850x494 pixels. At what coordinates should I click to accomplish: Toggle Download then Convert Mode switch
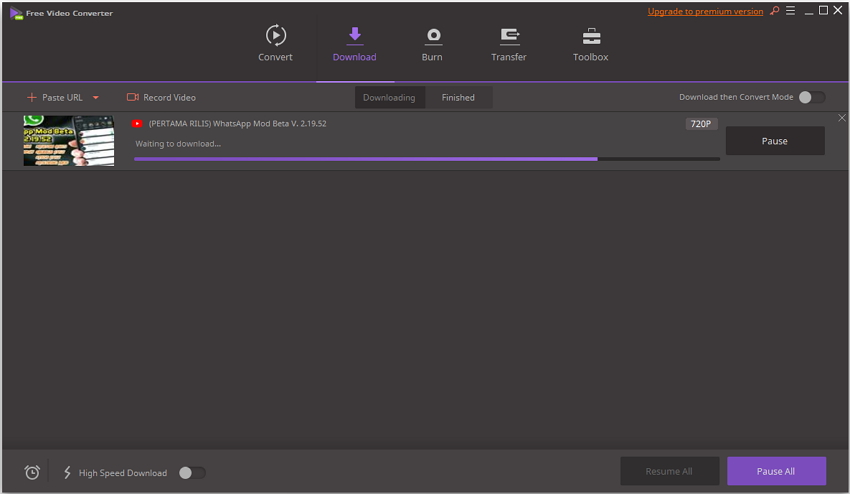click(x=812, y=97)
